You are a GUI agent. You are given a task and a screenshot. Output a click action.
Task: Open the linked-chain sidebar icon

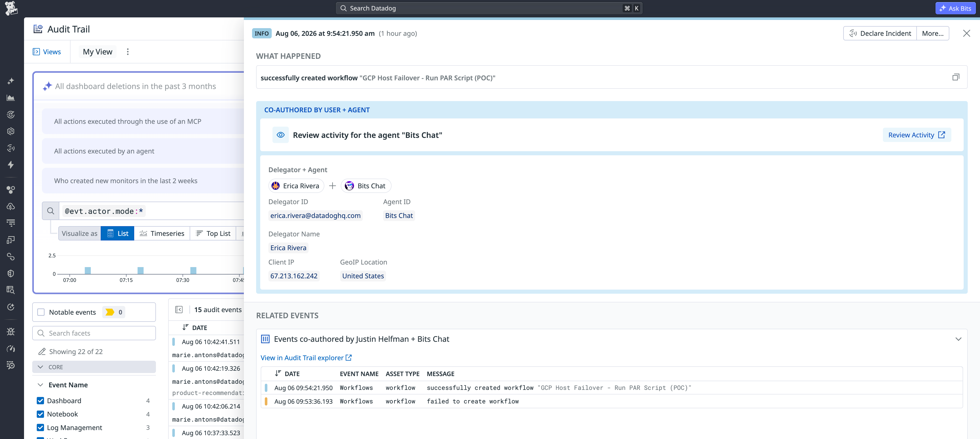[11, 257]
